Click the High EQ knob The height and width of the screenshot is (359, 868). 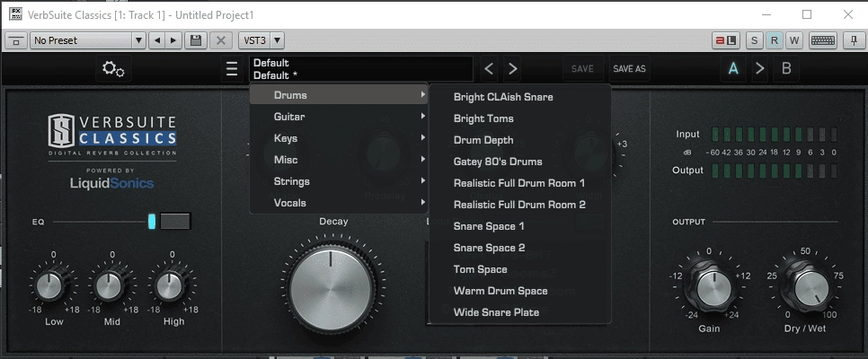point(169,285)
